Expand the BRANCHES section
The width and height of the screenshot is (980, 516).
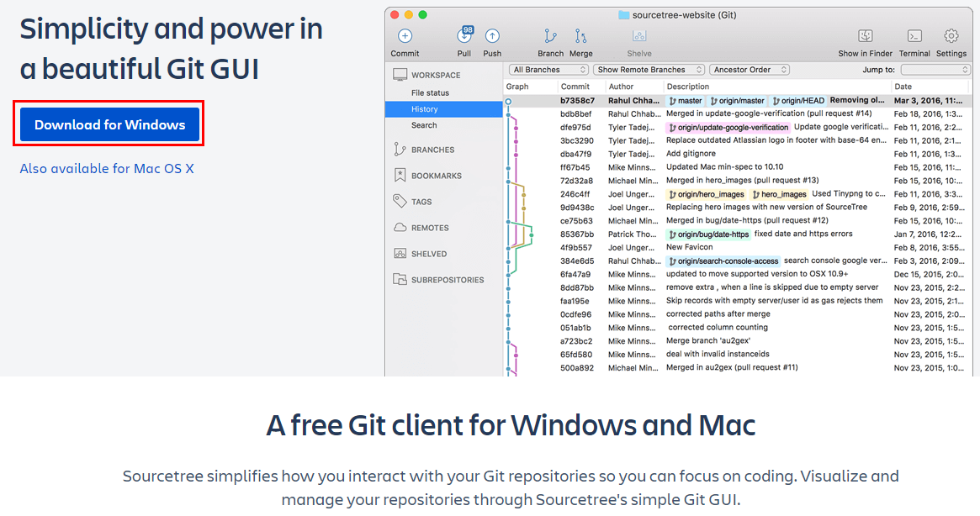432,150
